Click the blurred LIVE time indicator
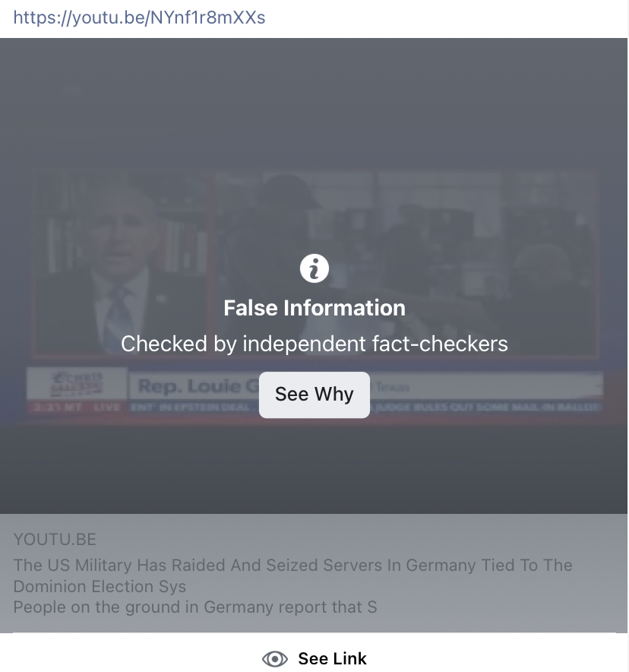 [x=77, y=407]
